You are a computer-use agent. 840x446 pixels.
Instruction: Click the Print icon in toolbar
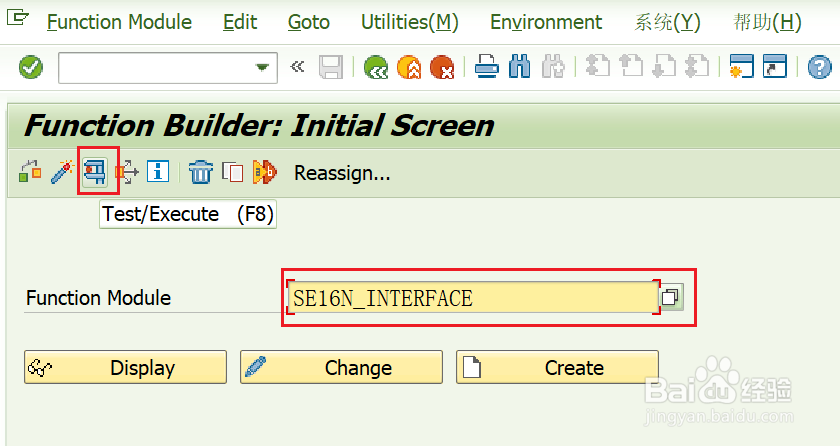(x=487, y=67)
